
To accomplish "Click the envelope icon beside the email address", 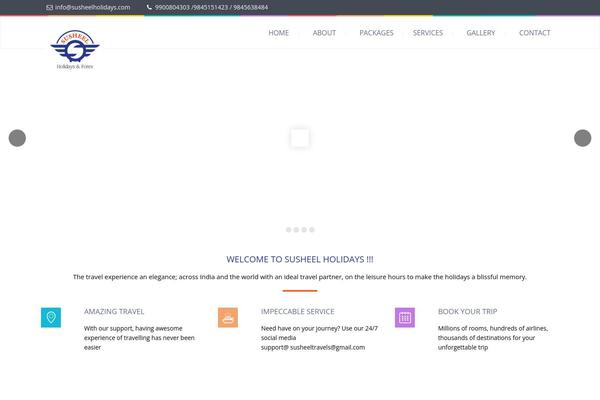I will click(49, 7).
